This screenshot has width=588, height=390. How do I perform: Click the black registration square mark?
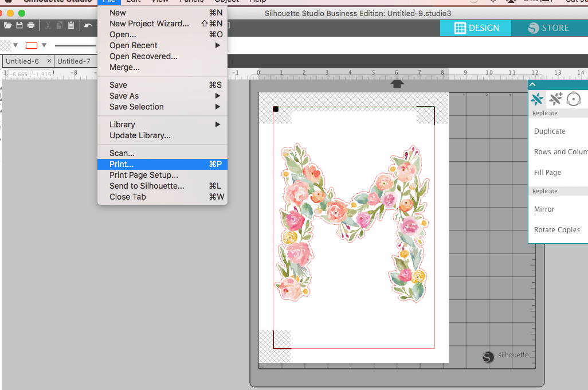[x=276, y=109]
